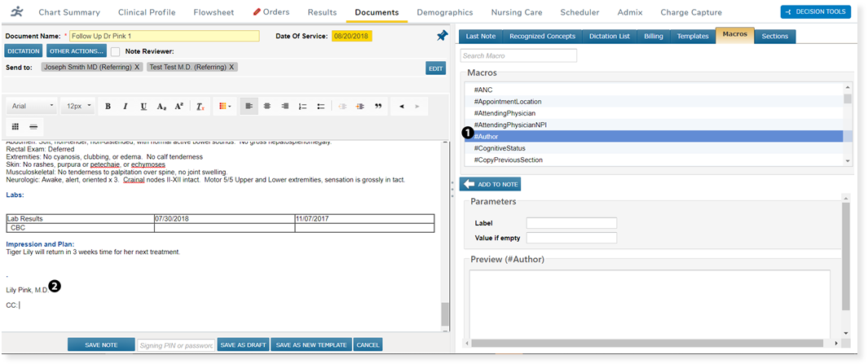Screen dimensions: 868x364
Task: Click the clear formatting icon
Action: click(x=200, y=106)
